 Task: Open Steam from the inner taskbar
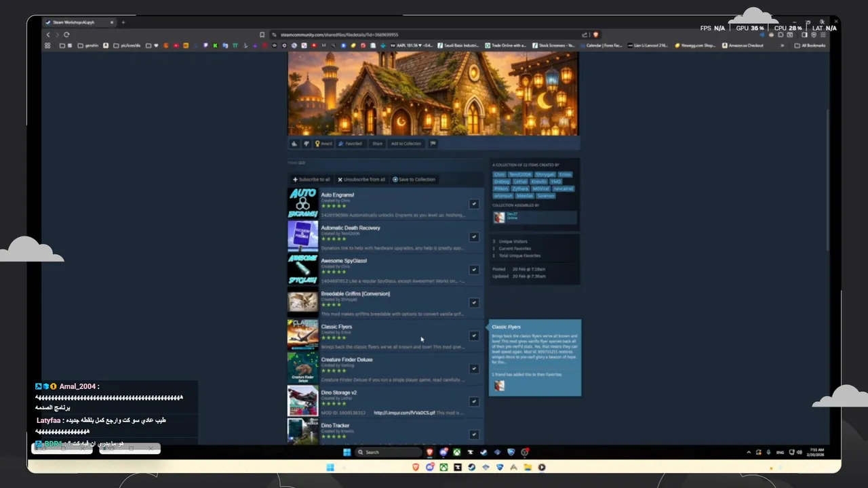484,452
